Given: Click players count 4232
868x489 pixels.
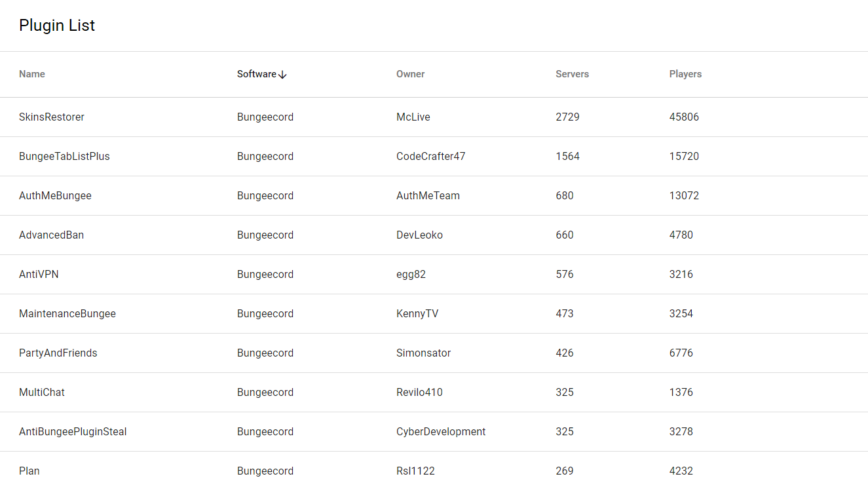Looking at the screenshot, I should [681, 471].
